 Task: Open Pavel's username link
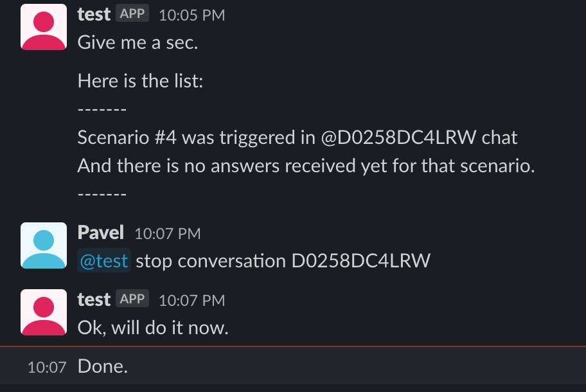[x=100, y=233]
